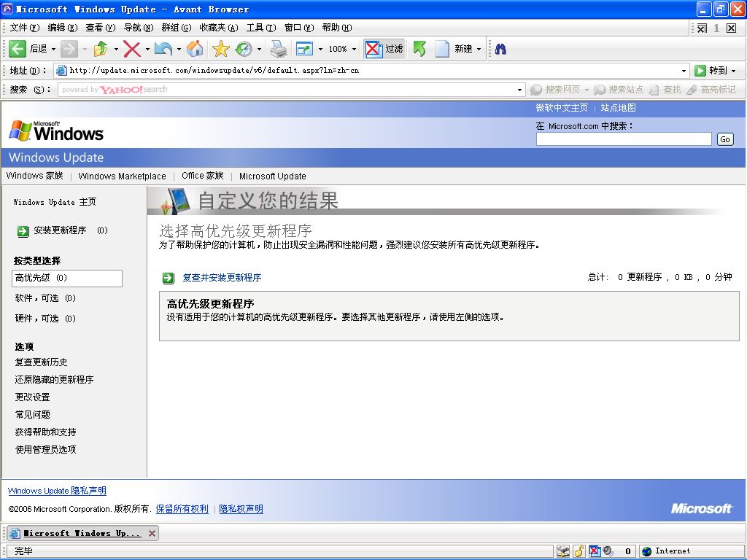Open the 收藏夹(A) menu
This screenshot has height=560, width=747.
tap(219, 28)
